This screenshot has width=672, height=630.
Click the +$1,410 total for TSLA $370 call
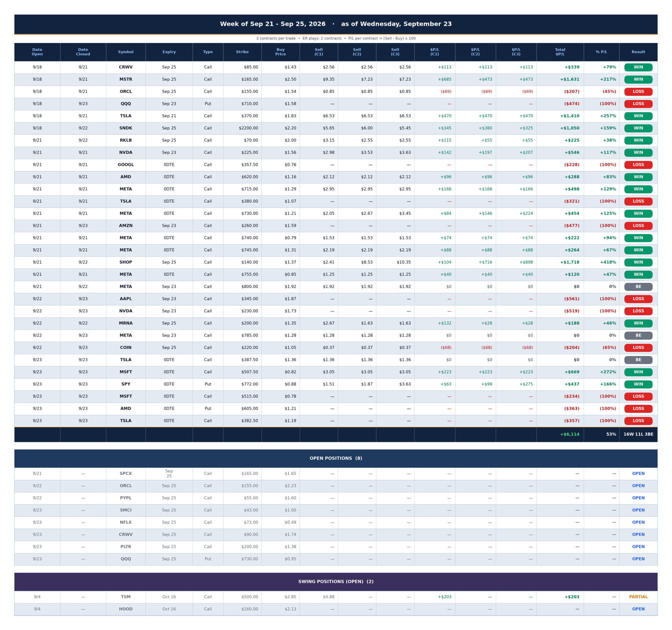pyautogui.click(x=570, y=116)
